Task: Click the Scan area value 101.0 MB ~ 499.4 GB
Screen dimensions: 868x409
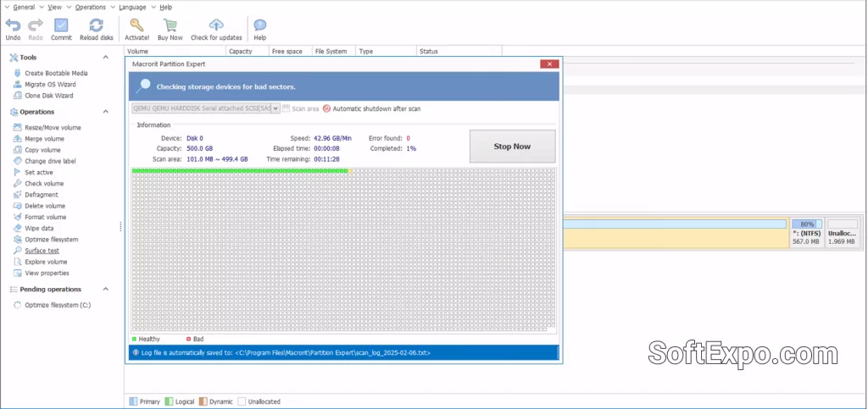Action: pyautogui.click(x=217, y=159)
